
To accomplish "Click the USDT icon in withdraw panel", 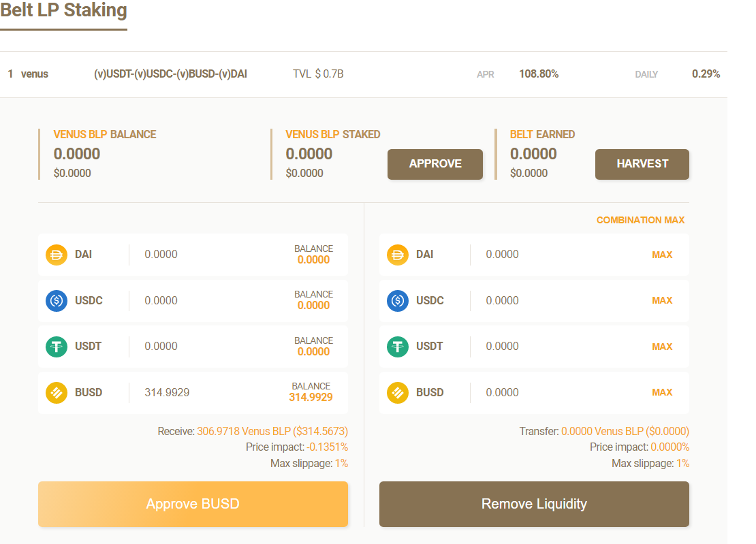I will (398, 347).
